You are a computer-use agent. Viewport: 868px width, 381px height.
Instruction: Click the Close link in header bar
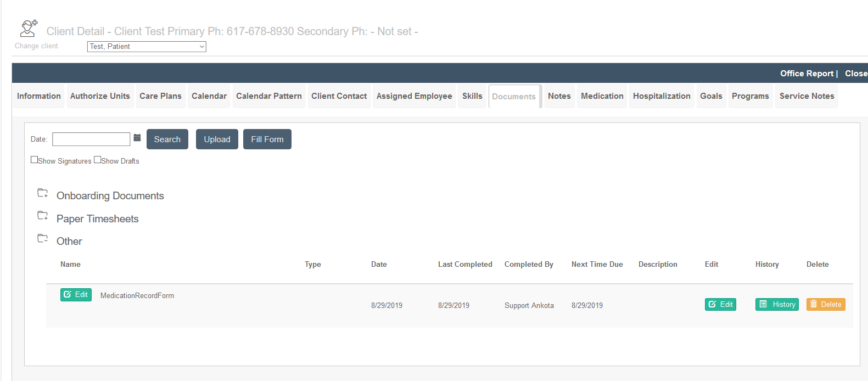click(856, 74)
